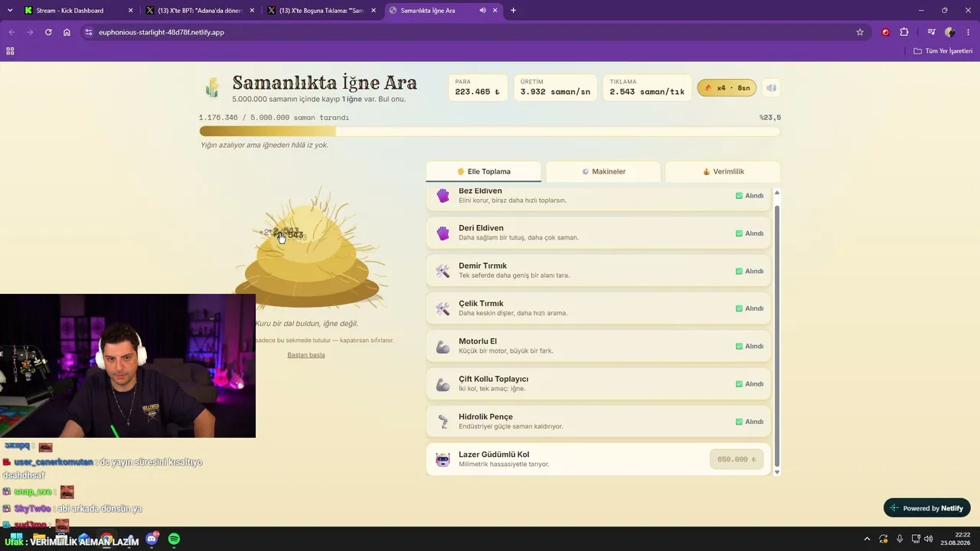Bookmark this page with the star icon
The height and width of the screenshot is (551, 980).
point(860,32)
